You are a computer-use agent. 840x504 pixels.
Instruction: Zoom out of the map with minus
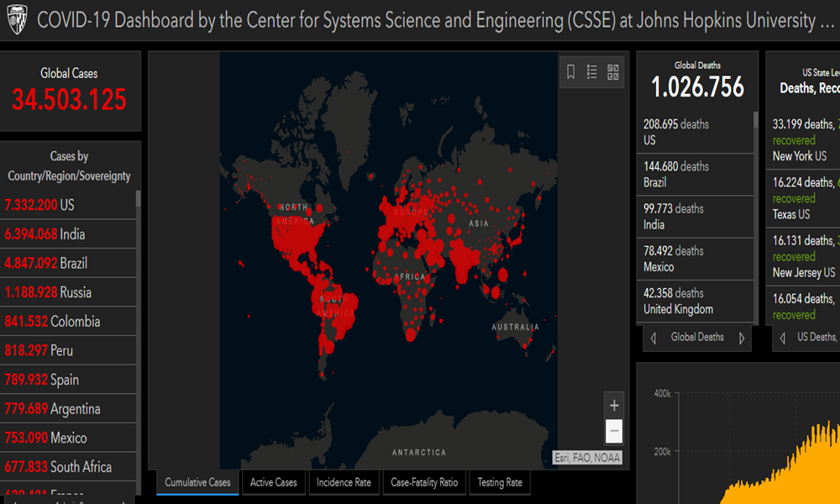tap(614, 431)
